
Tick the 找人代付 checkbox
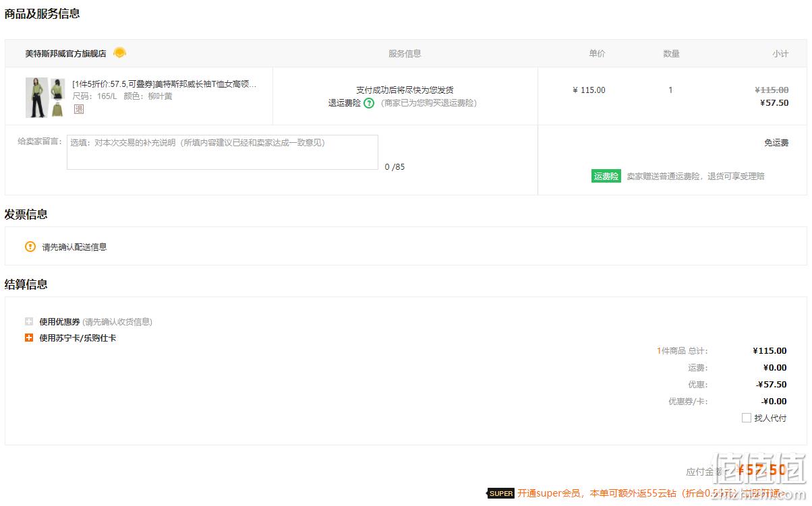tap(747, 418)
